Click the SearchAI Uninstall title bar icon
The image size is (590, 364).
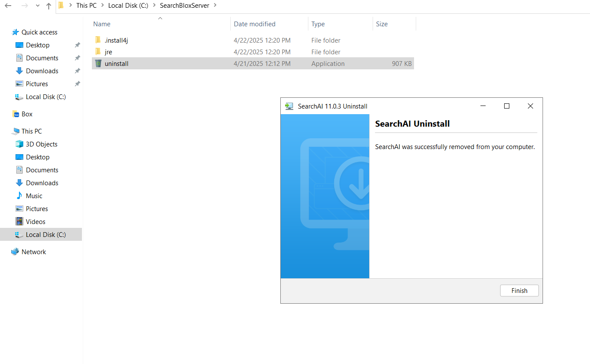click(x=289, y=106)
